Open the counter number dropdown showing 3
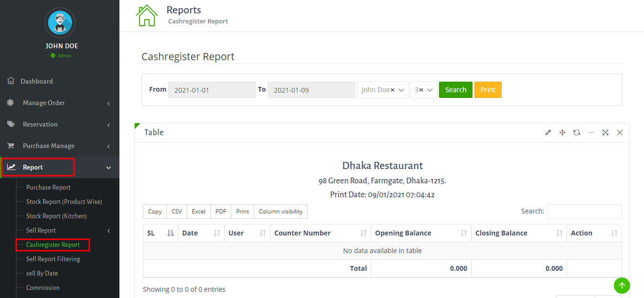Image resolution: width=644 pixels, height=298 pixels. (x=424, y=90)
